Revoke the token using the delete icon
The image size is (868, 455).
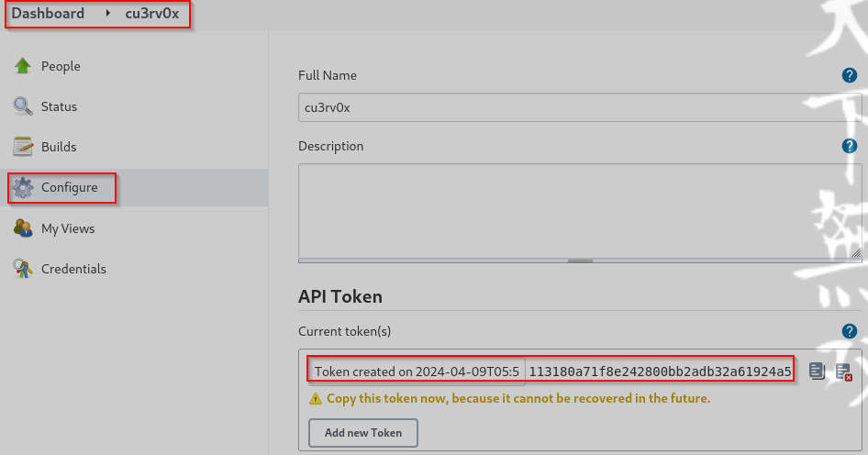(843, 372)
